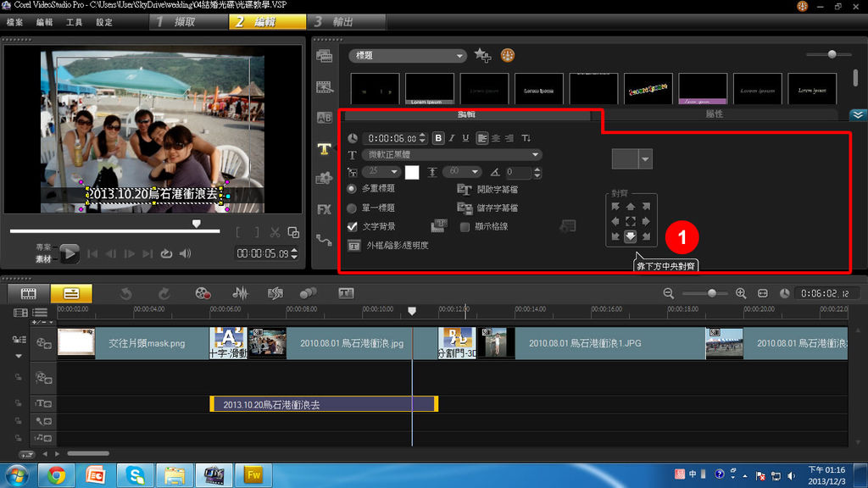Toggle repeat playback in preview panel
This screenshot has width=868, height=488.
coord(166,254)
